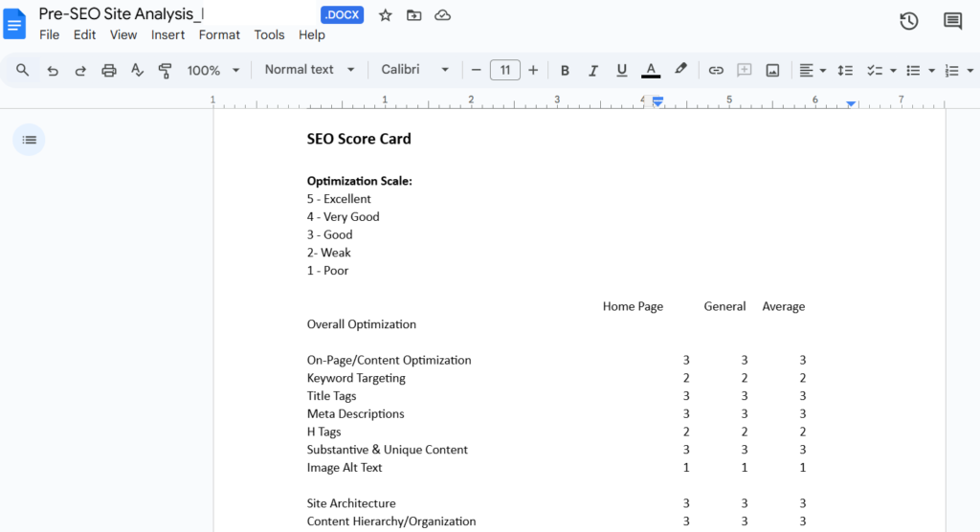Open version history clock icon
This screenshot has width=980, height=532.
[x=909, y=22]
